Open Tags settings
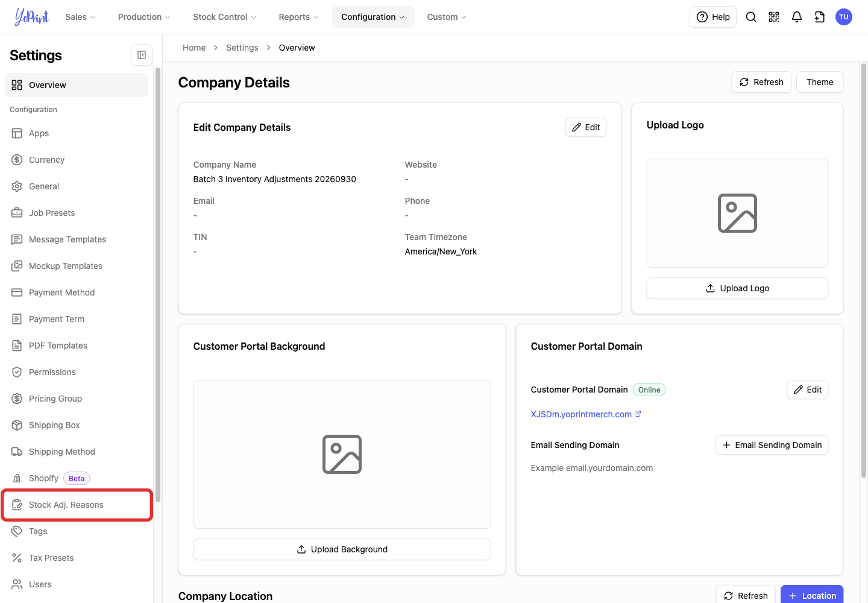This screenshot has height=603, width=868. 77,531
